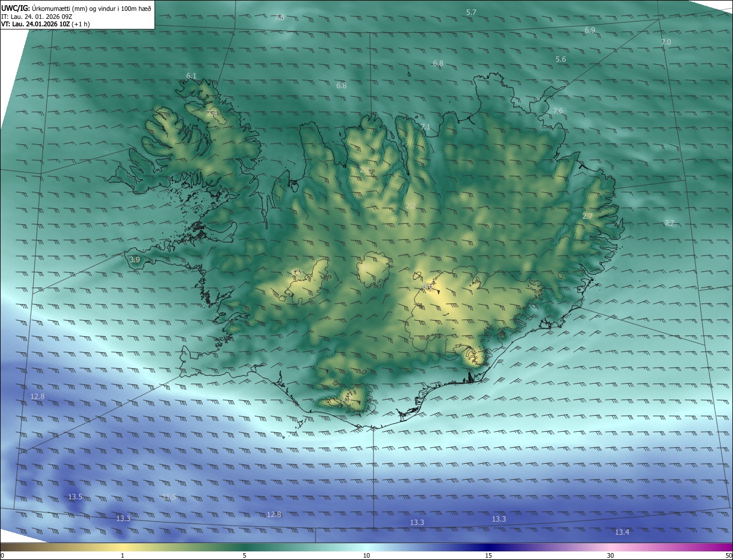Click the 7.1 value label
The image size is (733, 560).
[425, 127]
